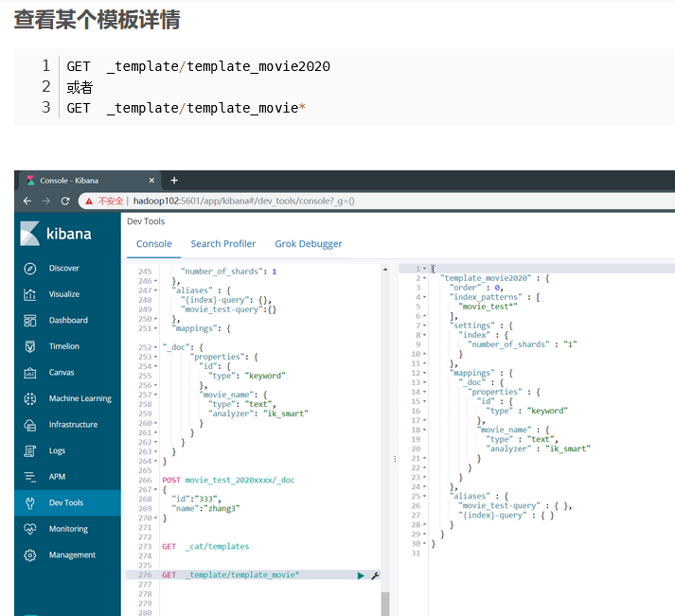
Task: Click the editor scrollbar thumb
Action: pyautogui.click(x=385, y=604)
